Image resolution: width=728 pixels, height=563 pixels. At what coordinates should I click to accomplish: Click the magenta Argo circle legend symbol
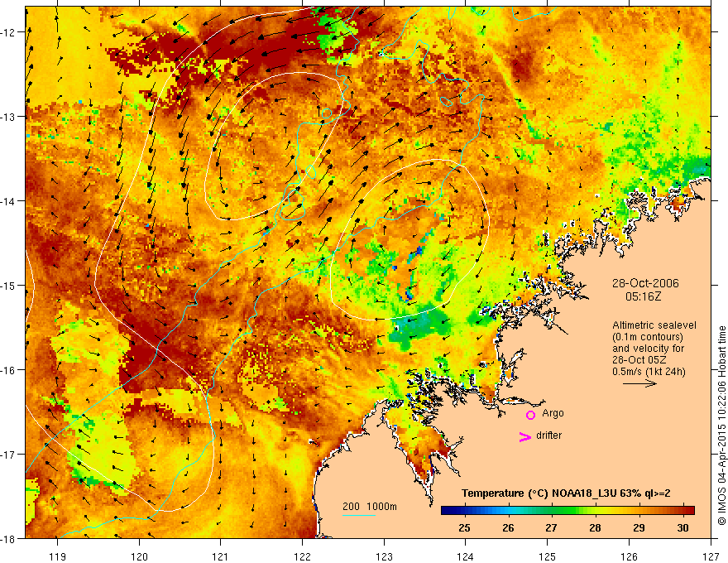click(530, 415)
